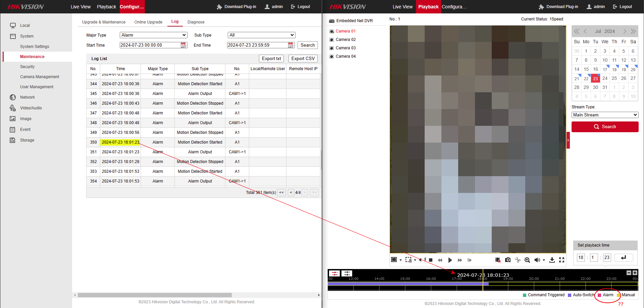Open the download recordings icon

click(x=552, y=260)
